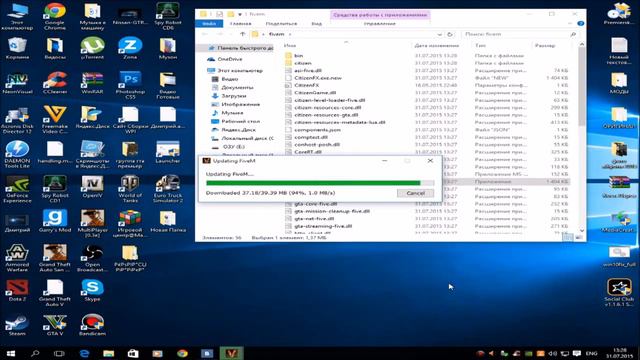This screenshot has height=360, width=640.
Task: Select Этот компьютер in navigation pane
Action: coord(240,71)
